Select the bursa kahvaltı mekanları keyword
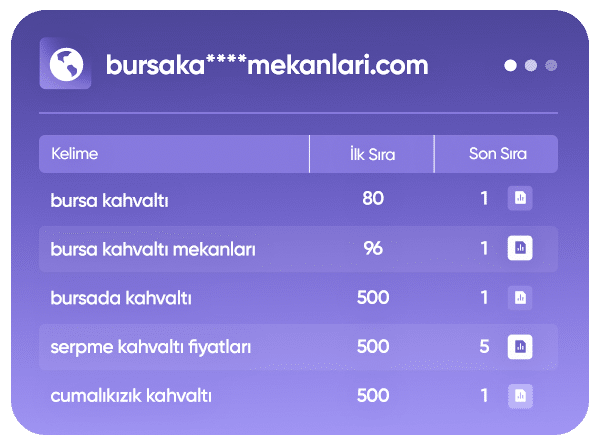Image resolution: width=600 pixels, height=446 pixels. pos(153,248)
